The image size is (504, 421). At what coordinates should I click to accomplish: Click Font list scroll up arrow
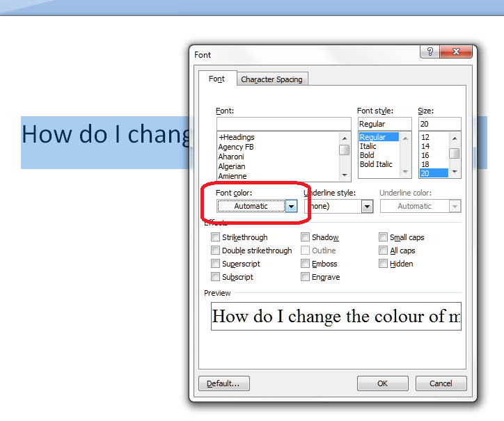[345, 137]
